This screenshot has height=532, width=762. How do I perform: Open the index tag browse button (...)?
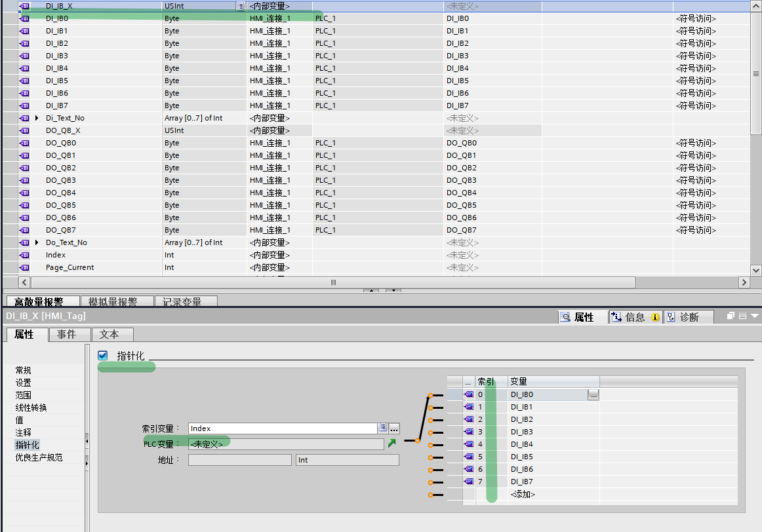(394, 428)
